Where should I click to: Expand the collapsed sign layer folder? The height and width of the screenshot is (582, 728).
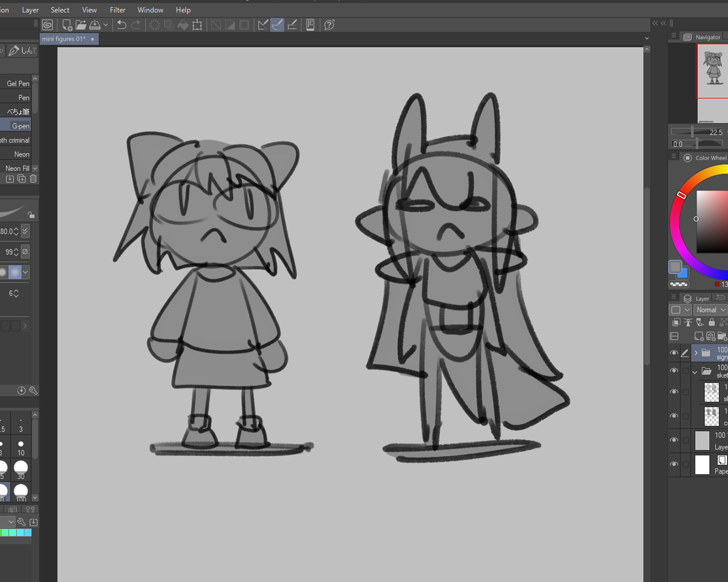[x=696, y=353]
